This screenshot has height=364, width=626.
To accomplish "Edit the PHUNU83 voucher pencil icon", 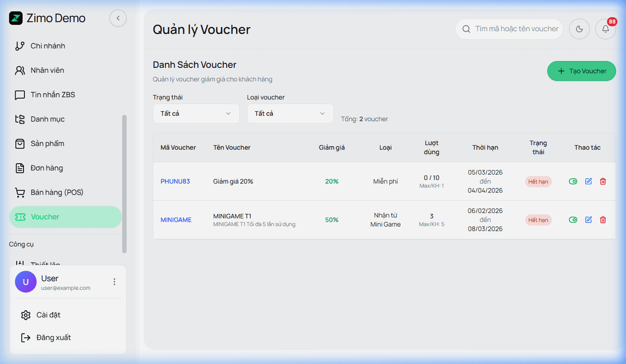I will click(588, 181).
